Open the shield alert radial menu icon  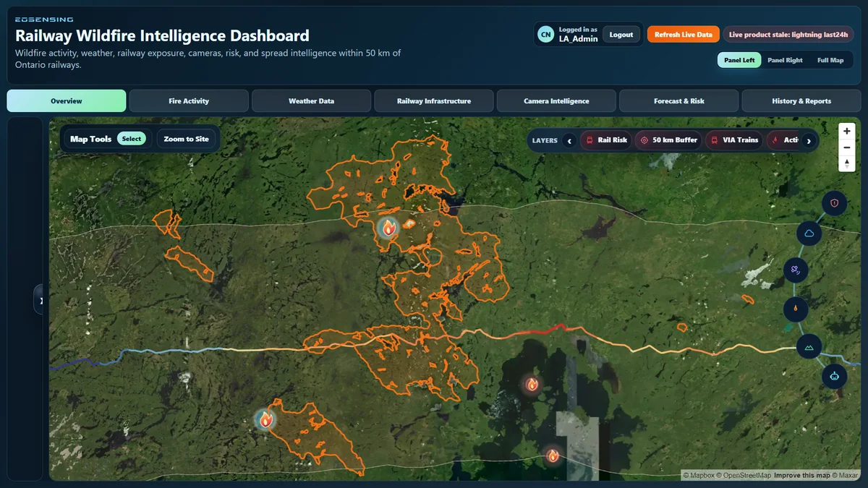click(x=834, y=203)
